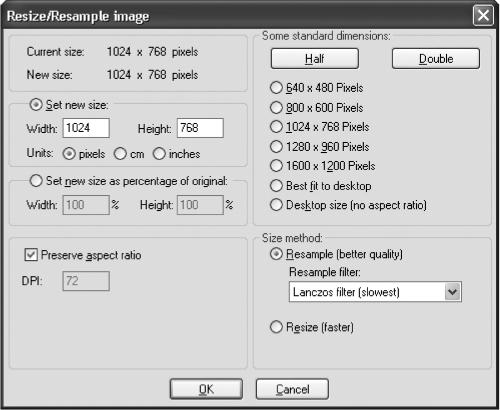Open the Resample filter dropdown
This screenshot has width=500, height=410.
[x=452, y=292]
